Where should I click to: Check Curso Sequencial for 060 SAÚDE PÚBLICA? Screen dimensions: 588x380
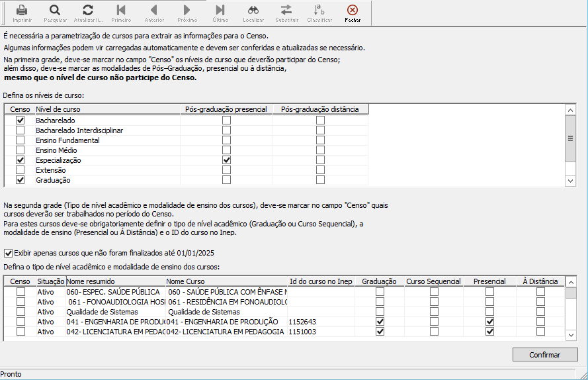tap(434, 292)
